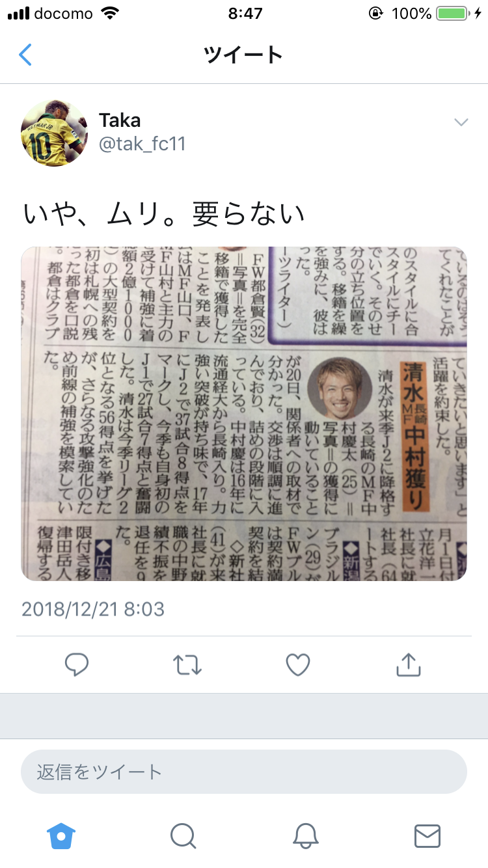The height and width of the screenshot is (868, 488).
Task: Open Taka's profile avatar picture
Action: pos(54,133)
